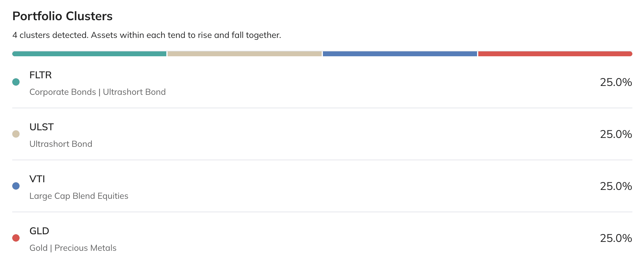Screen dimensions: 644x263
Task: Click the Portfolio Clusters heading
Action: tap(62, 16)
